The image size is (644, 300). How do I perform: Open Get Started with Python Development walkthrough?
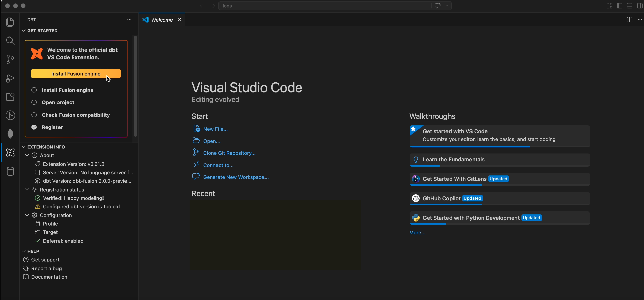click(x=499, y=218)
